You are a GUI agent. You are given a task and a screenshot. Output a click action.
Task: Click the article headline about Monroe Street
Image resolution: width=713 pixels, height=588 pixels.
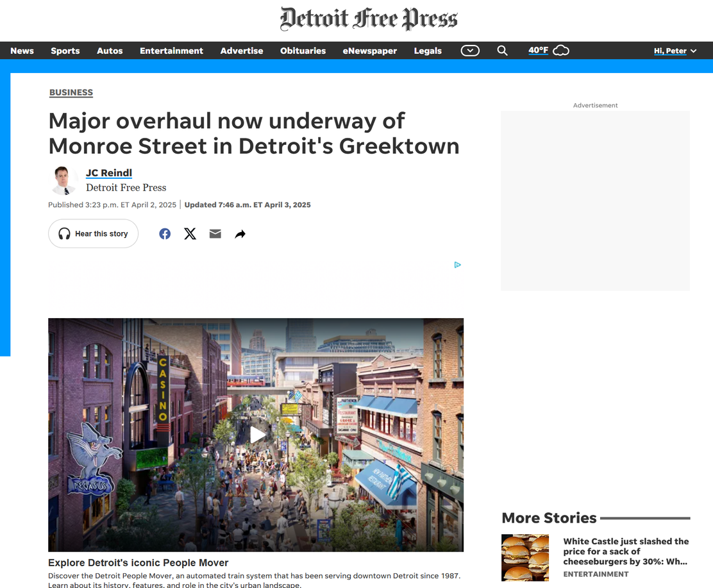tap(254, 133)
